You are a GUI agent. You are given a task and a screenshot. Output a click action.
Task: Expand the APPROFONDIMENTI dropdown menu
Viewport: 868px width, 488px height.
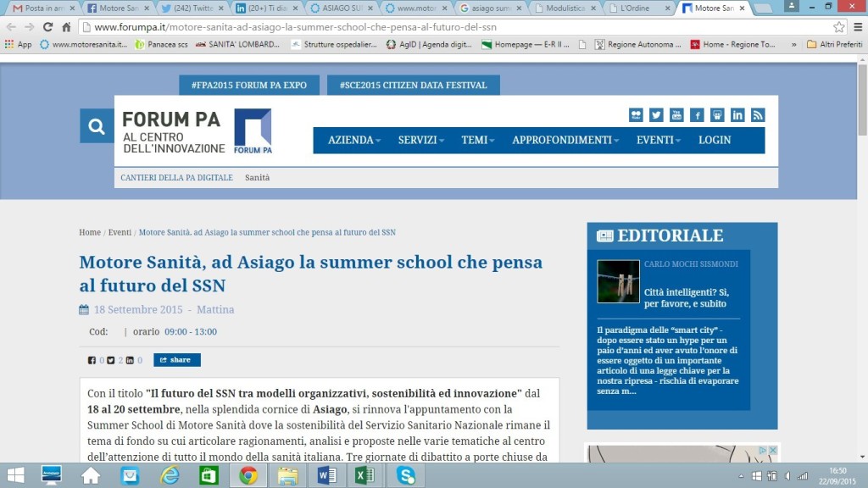click(565, 140)
